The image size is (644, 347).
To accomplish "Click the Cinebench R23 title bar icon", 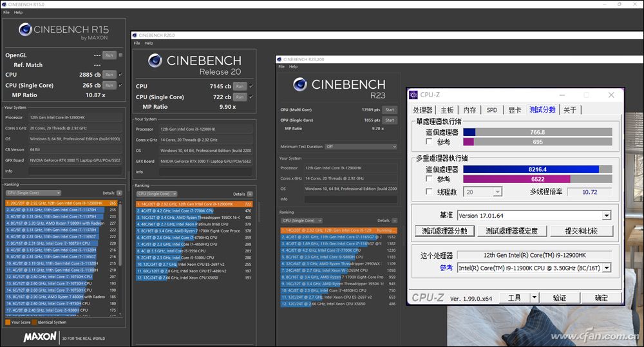I will [279, 59].
